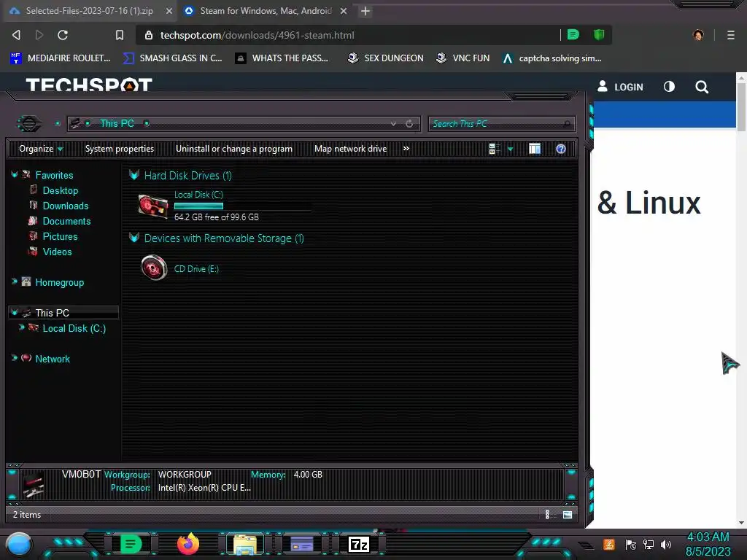
Task: Switch to Steam for Windows tab
Action: [265, 10]
